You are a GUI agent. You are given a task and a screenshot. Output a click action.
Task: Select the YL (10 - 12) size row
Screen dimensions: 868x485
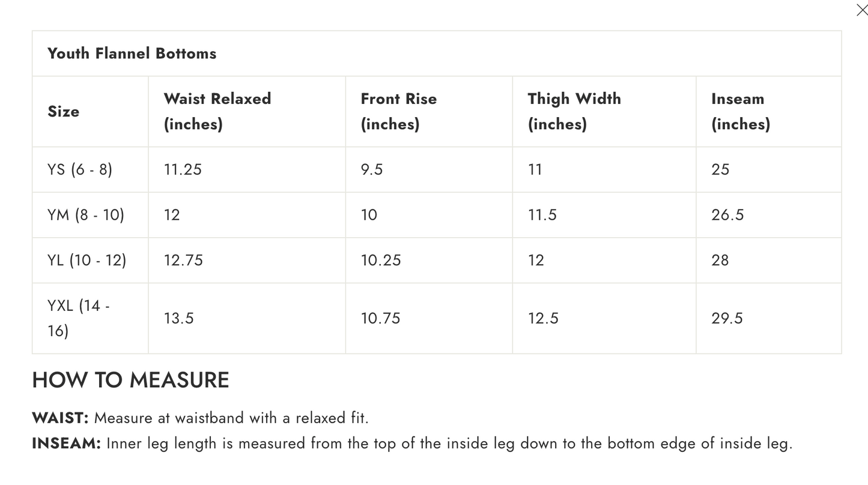point(437,261)
